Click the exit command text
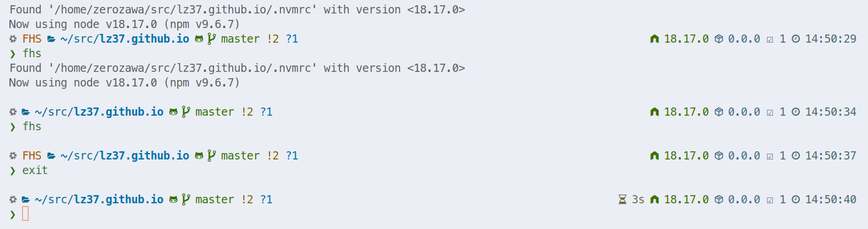Image resolution: width=868 pixels, height=229 pixels. [x=35, y=171]
